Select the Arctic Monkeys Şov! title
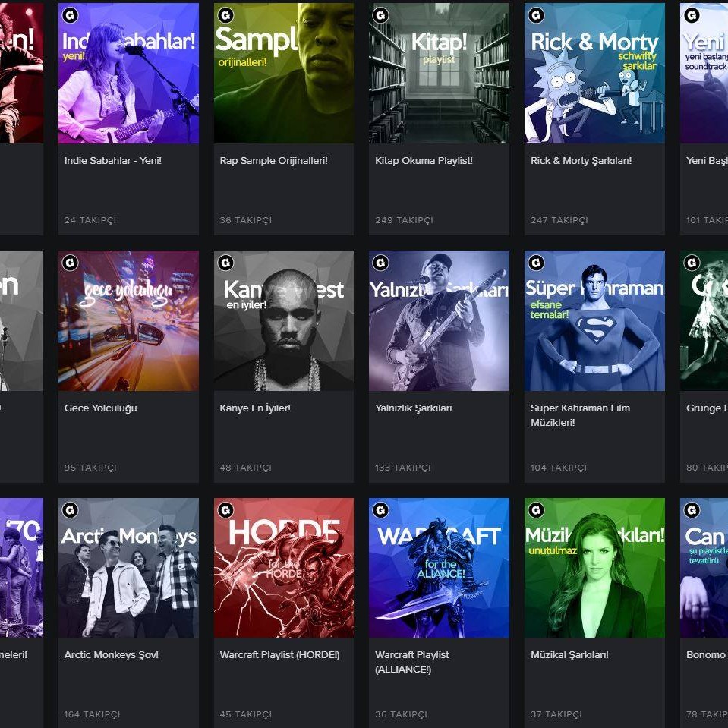This screenshot has width=728, height=728. coord(111,655)
